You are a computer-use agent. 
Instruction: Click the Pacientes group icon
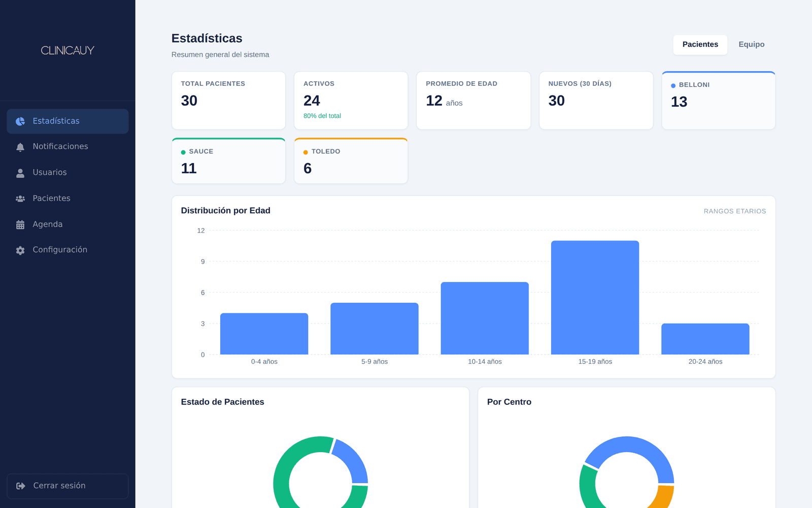(x=20, y=199)
